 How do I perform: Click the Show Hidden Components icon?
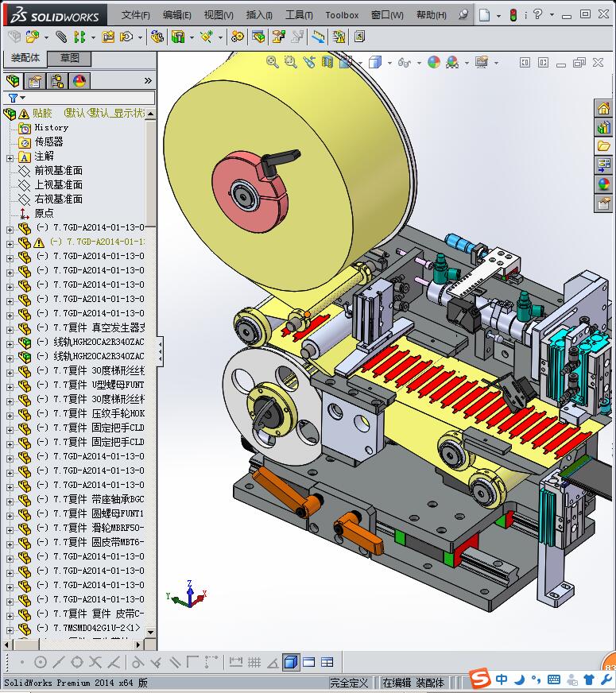157,37
